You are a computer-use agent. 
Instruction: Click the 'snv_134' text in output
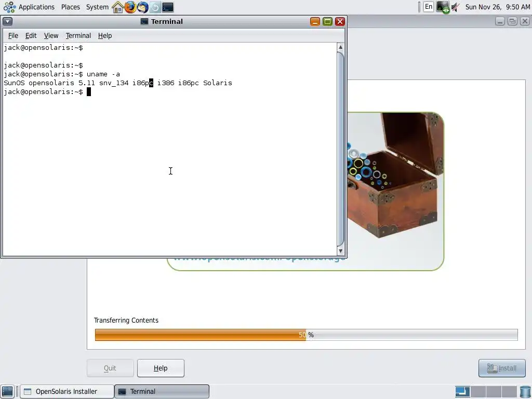pyautogui.click(x=114, y=83)
